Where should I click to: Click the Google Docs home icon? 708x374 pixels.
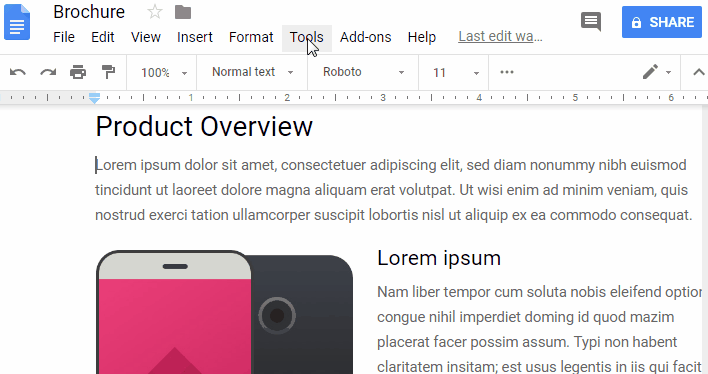tap(17, 22)
